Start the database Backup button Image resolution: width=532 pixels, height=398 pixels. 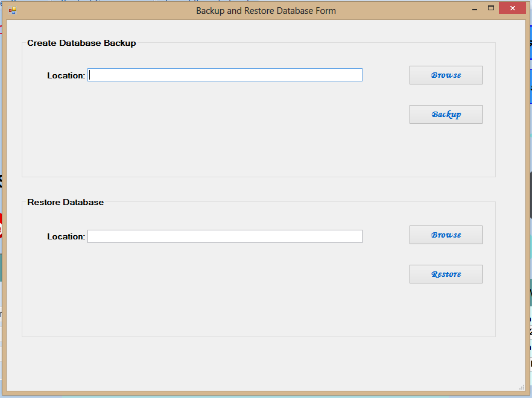coord(446,115)
